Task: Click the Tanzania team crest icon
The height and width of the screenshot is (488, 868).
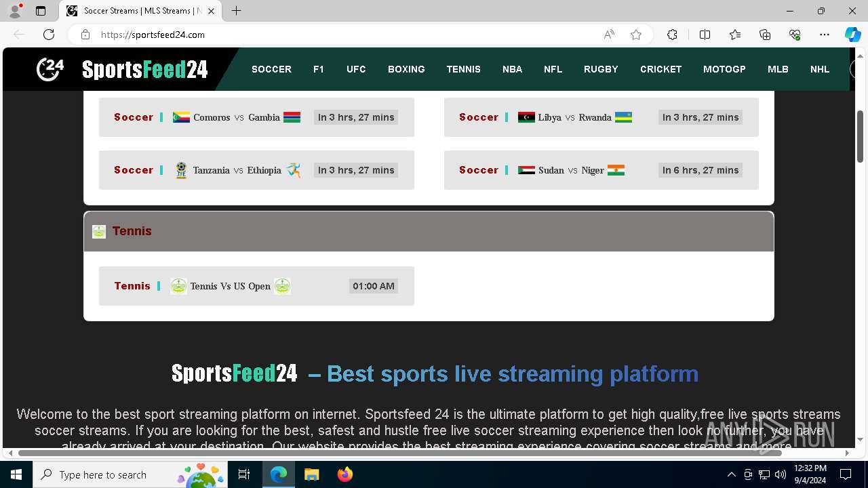Action: tap(181, 170)
